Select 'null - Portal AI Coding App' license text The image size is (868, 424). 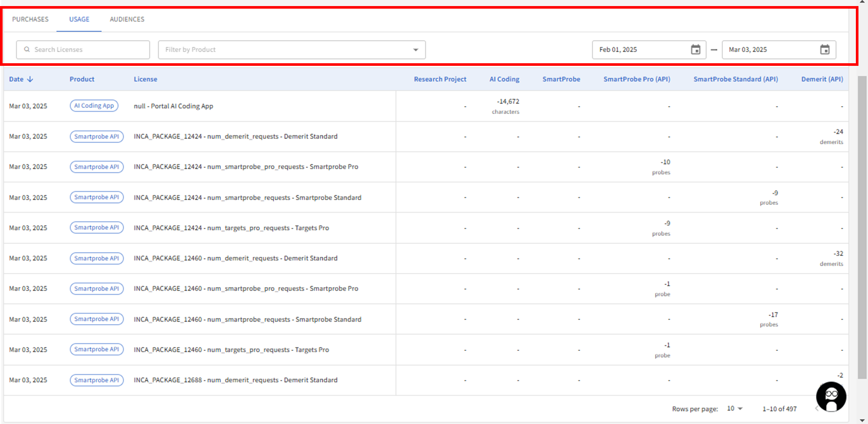click(173, 106)
